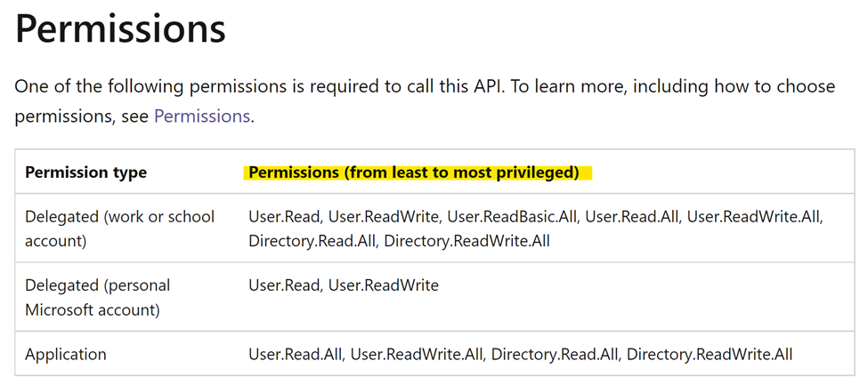This screenshot has width=868, height=385.
Task: Click the Application row label
Action: (66, 354)
